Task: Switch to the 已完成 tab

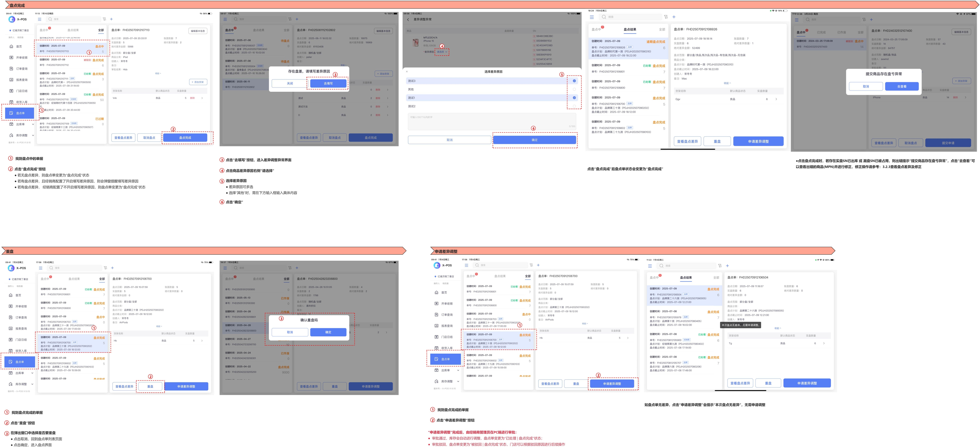Action: [x=821, y=32]
